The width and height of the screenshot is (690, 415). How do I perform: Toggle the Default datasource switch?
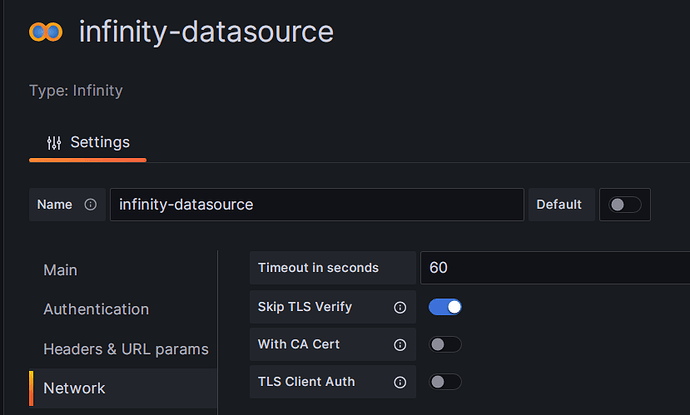pyautogui.click(x=625, y=204)
